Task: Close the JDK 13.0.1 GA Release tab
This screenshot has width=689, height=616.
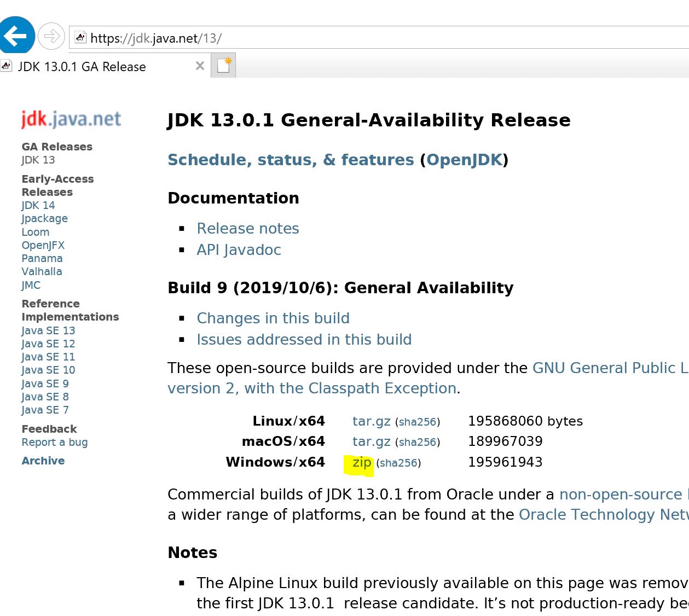Action: pos(200,66)
